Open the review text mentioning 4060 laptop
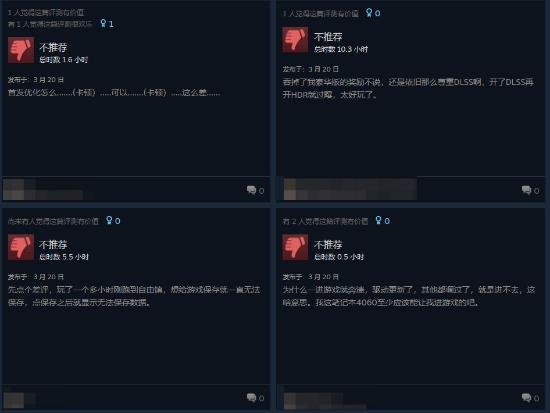Image resolution: width=550 pixels, height=413 pixels. (x=409, y=296)
